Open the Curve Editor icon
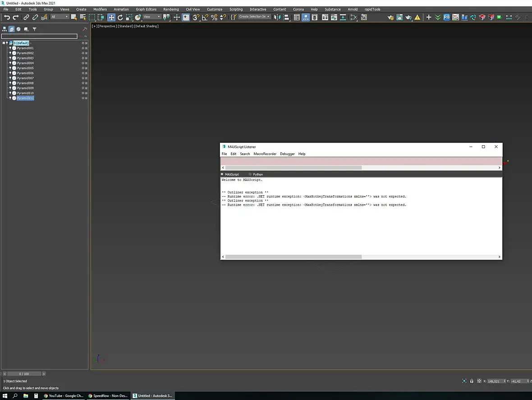Image resolution: width=532 pixels, height=400 pixels. (334, 17)
